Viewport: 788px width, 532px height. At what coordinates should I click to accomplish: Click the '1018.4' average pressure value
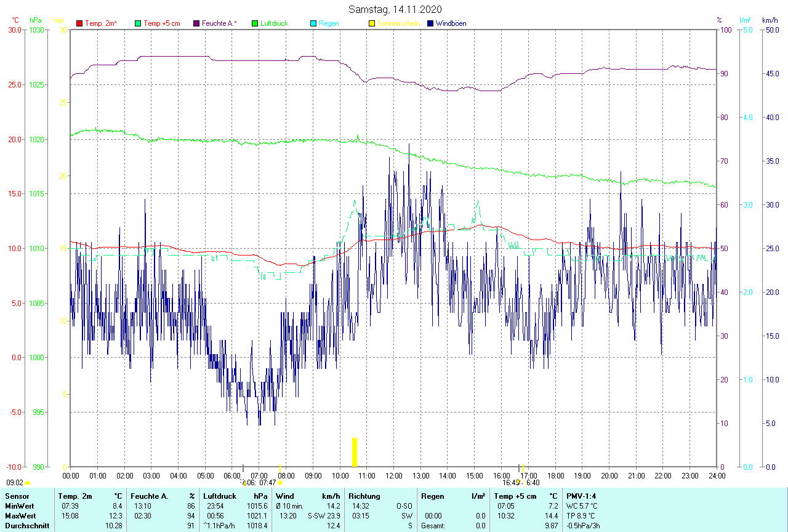tap(257, 526)
